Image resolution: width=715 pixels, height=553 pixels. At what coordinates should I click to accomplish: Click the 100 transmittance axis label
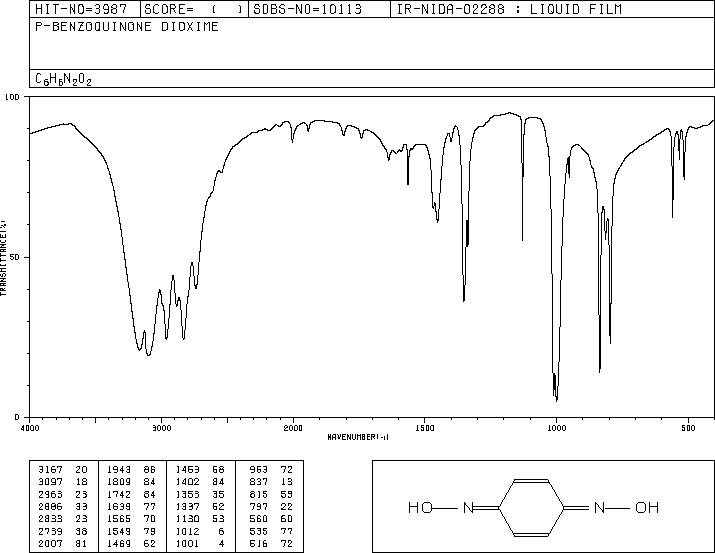(13, 97)
